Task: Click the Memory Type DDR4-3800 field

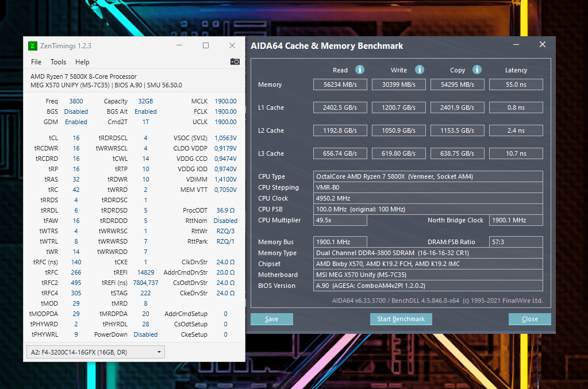Action: (428, 253)
